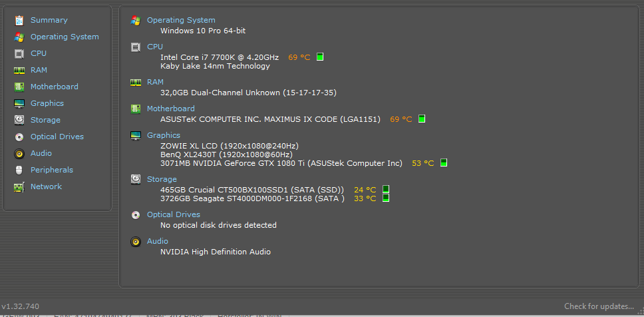Click the Graphics monitor icon in sidebar
The image size is (644, 317).
tap(19, 104)
